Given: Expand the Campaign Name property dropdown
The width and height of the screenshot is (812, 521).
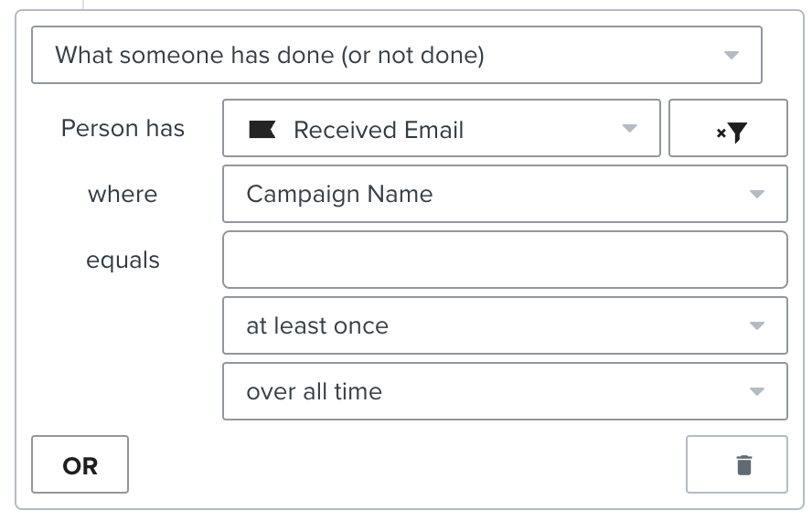Looking at the screenshot, I should pyautogui.click(x=505, y=194).
